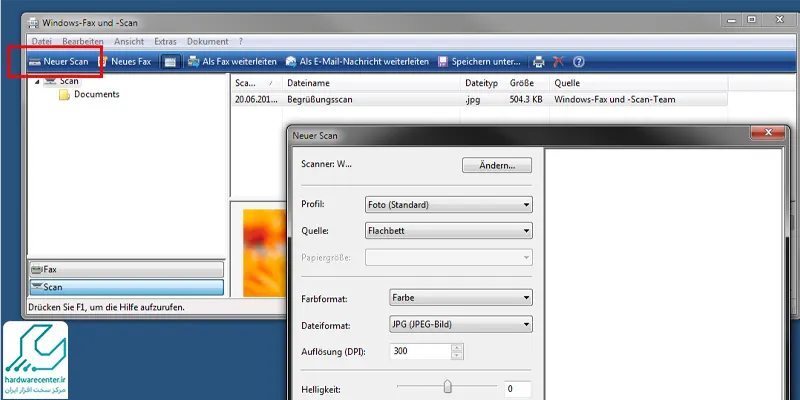This screenshot has width=800, height=400.
Task: Open the Extras menu
Action: pyautogui.click(x=165, y=41)
